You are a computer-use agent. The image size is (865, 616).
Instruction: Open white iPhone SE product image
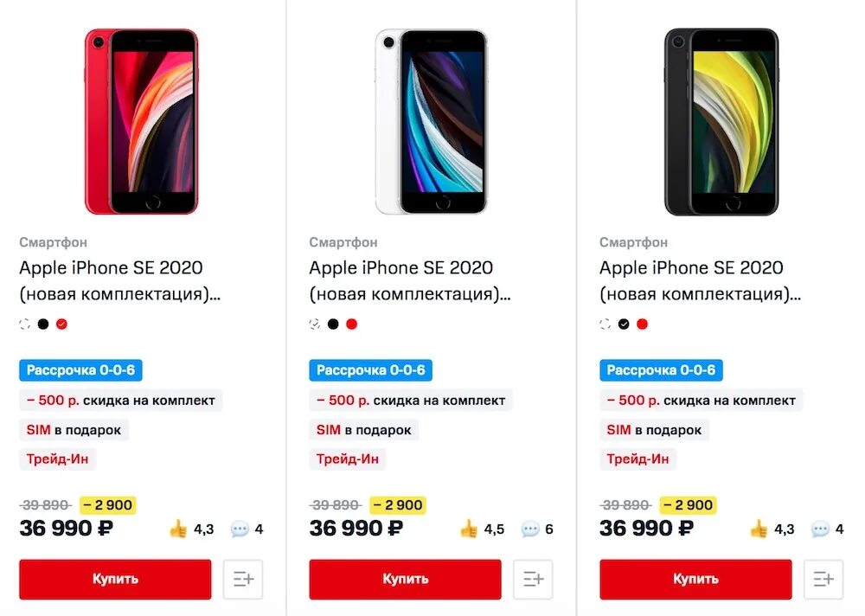(431, 121)
